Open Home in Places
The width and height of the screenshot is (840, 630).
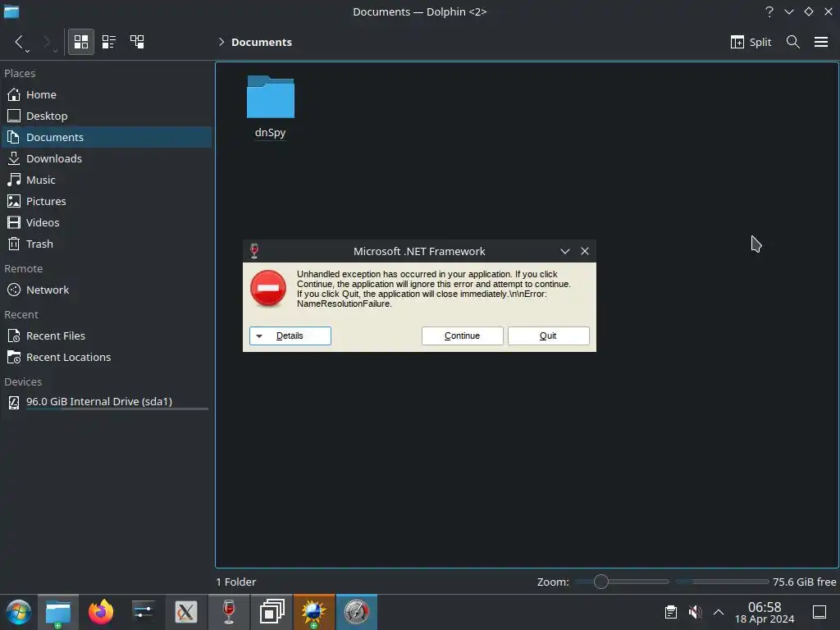pos(106,94)
